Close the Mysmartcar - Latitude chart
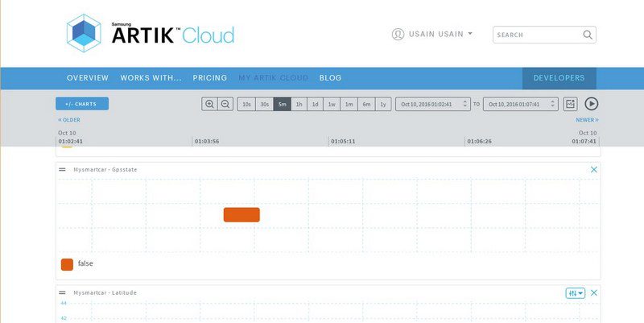 pyautogui.click(x=594, y=293)
